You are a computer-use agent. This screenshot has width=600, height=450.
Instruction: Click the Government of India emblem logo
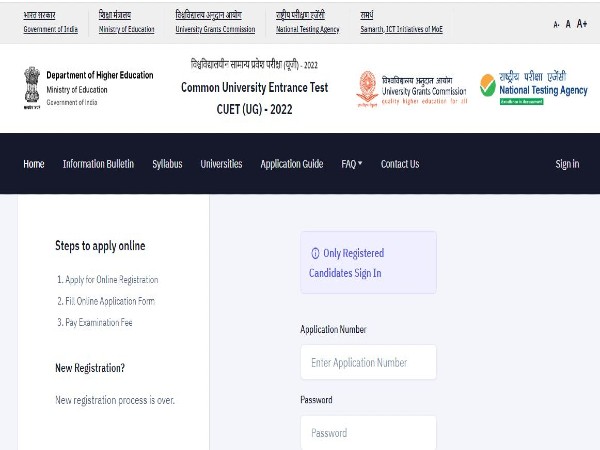[x=31, y=87]
